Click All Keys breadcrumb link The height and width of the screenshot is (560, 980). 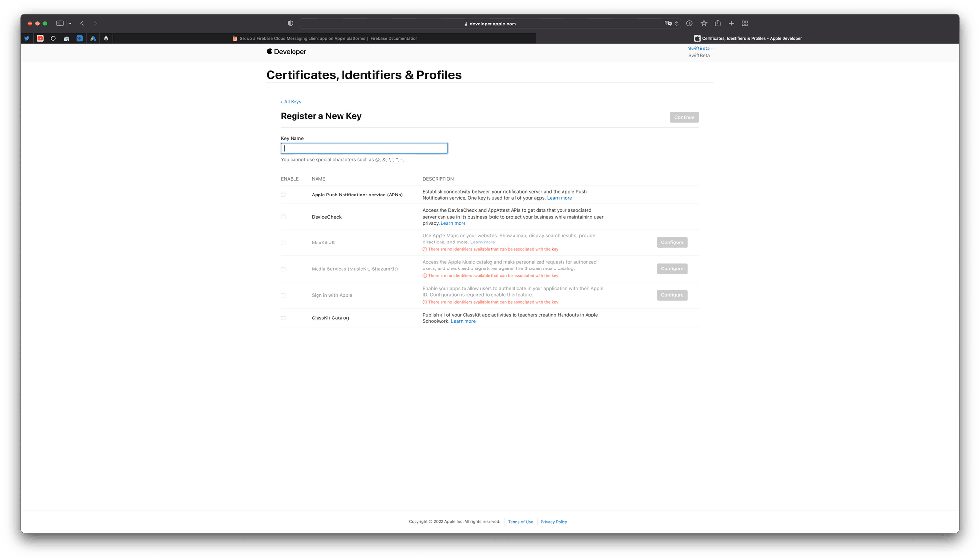tap(291, 101)
